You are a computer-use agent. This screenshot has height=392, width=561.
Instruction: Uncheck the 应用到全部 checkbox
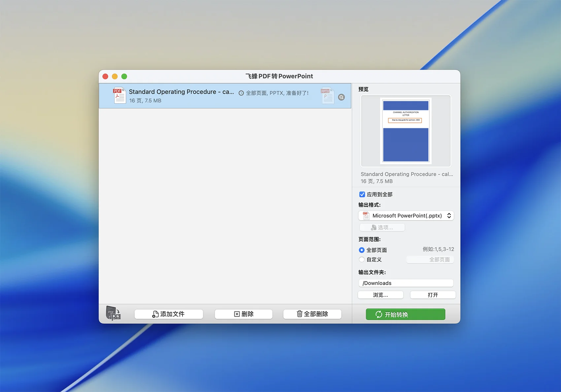362,195
